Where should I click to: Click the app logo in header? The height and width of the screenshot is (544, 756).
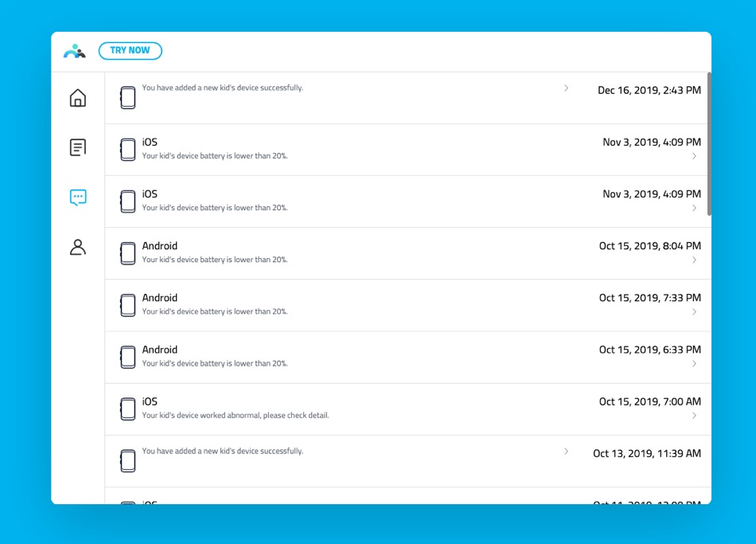pyautogui.click(x=75, y=51)
